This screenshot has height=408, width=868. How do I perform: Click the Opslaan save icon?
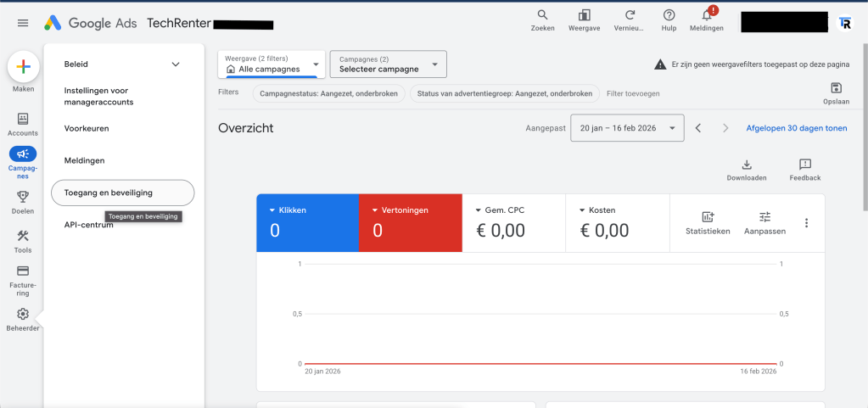(x=836, y=88)
